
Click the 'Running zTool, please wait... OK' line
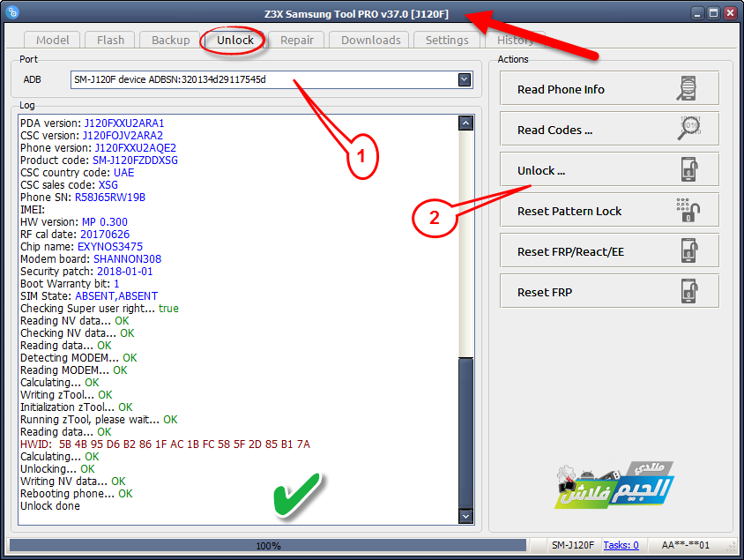[x=99, y=420]
